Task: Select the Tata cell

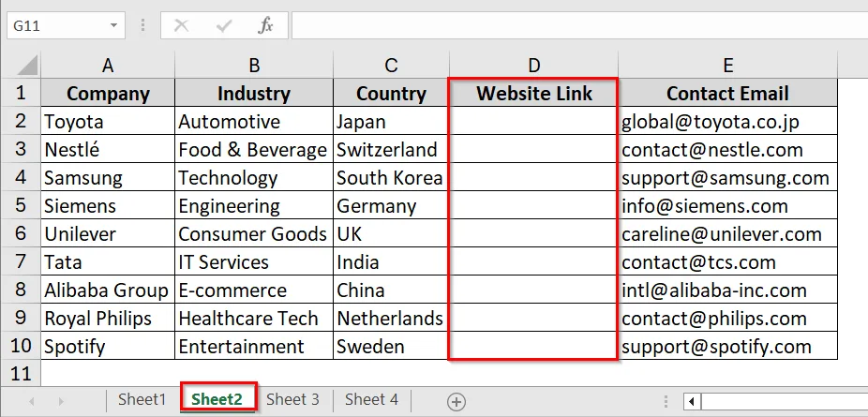Action: [108, 262]
